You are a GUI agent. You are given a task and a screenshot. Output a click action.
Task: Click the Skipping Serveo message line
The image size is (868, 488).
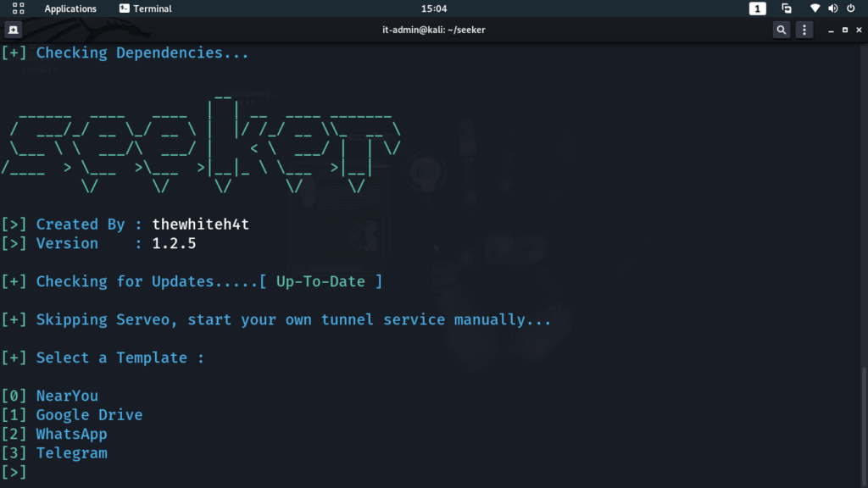[276, 319]
